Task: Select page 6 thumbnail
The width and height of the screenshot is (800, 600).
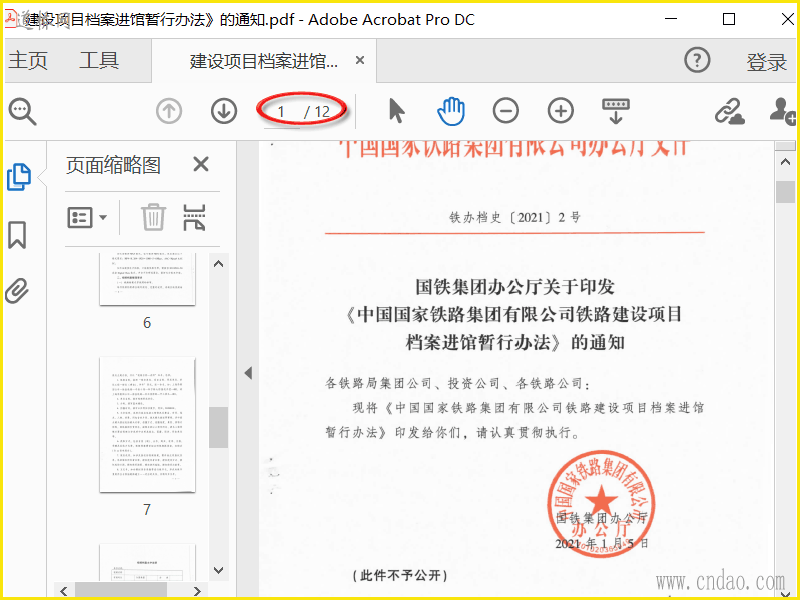Action: 147,279
